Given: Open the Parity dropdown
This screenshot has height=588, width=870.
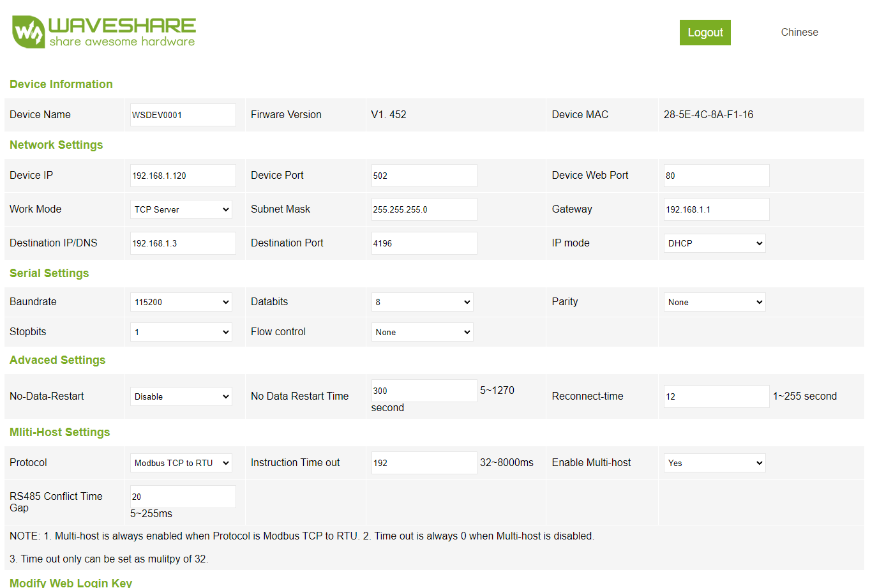Looking at the screenshot, I should [714, 302].
